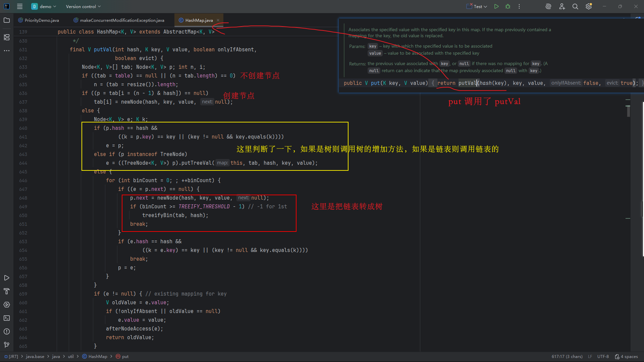The image size is (644, 362).
Task: Open the Build tool window
Action: click(7, 291)
